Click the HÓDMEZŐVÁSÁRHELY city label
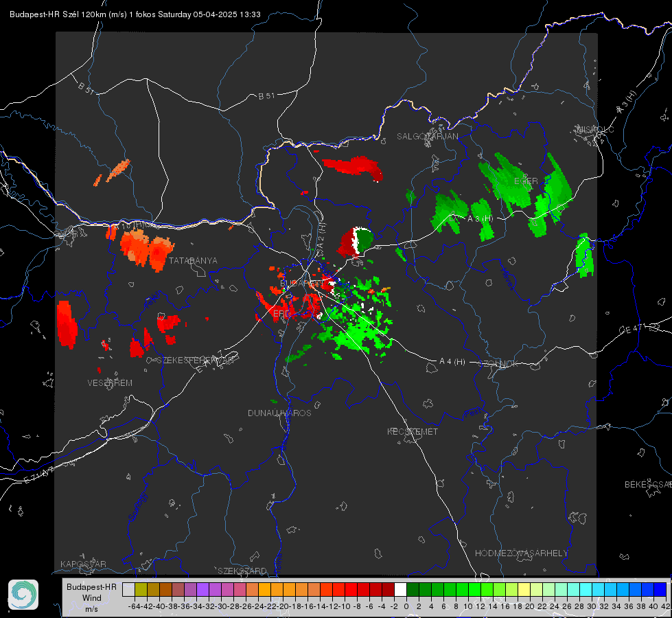The width and height of the screenshot is (672, 618). [521, 553]
